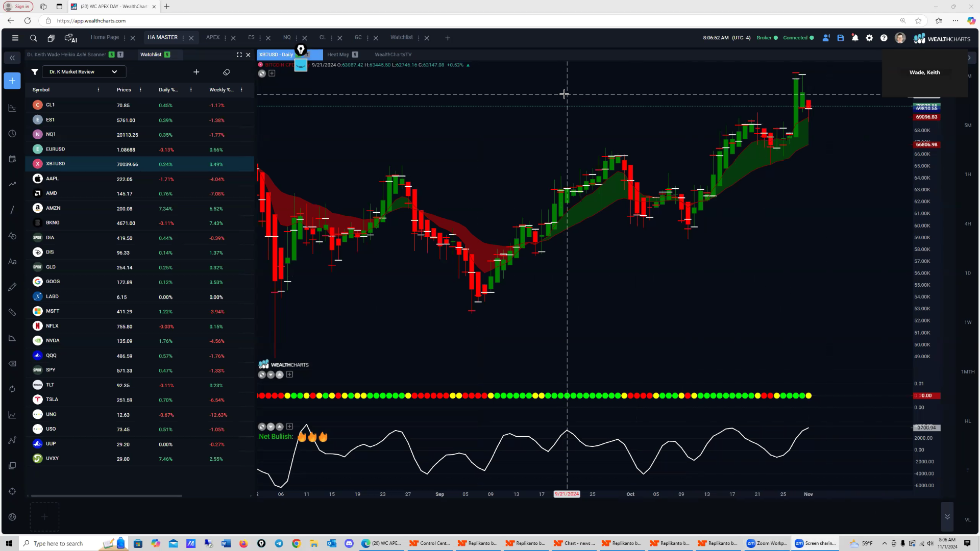This screenshot has height=551, width=980.
Task: Switch to the NQ workspace tab
Action: 287,37
